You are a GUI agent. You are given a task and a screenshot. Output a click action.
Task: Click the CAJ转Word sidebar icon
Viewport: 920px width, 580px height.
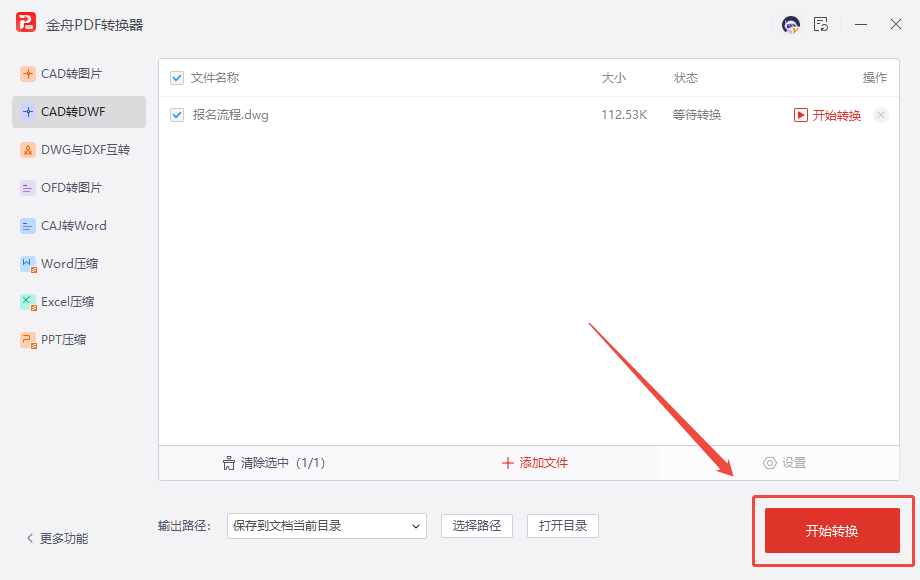[x=28, y=226]
